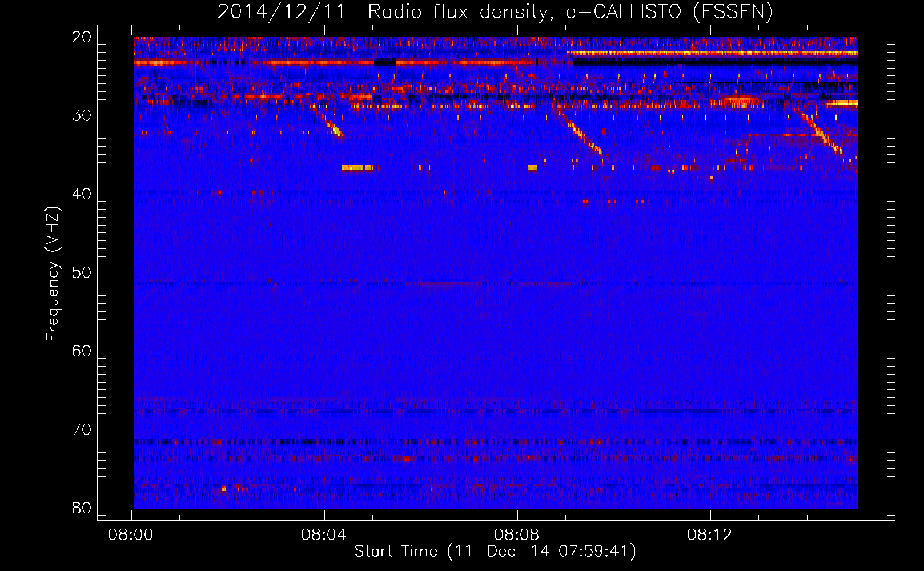Click the 30 MHz frequency tick label
This screenshot has width=924, height=571.
82,115
